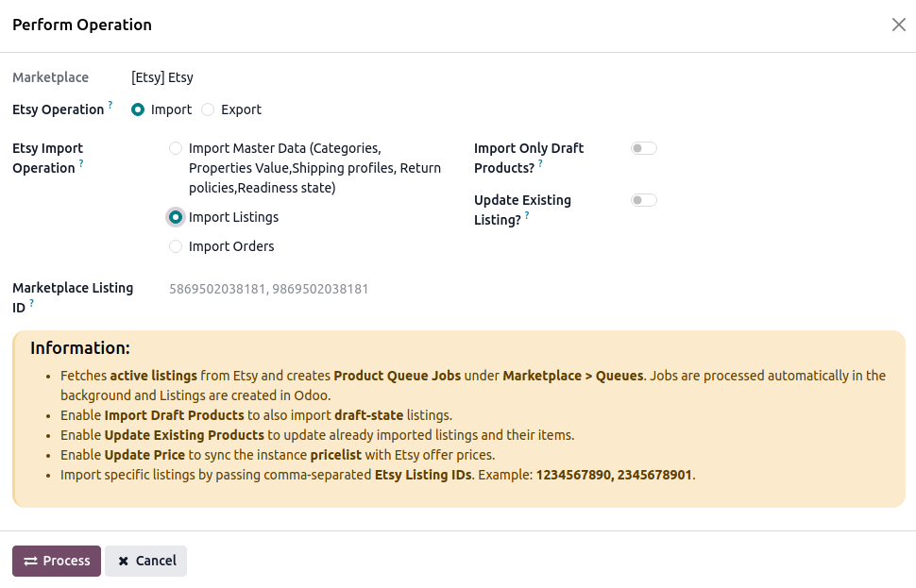Image resolution: width=916 pixels, height=588 pixels.
Task: Choose Import Orders operation
Action: 176,246
